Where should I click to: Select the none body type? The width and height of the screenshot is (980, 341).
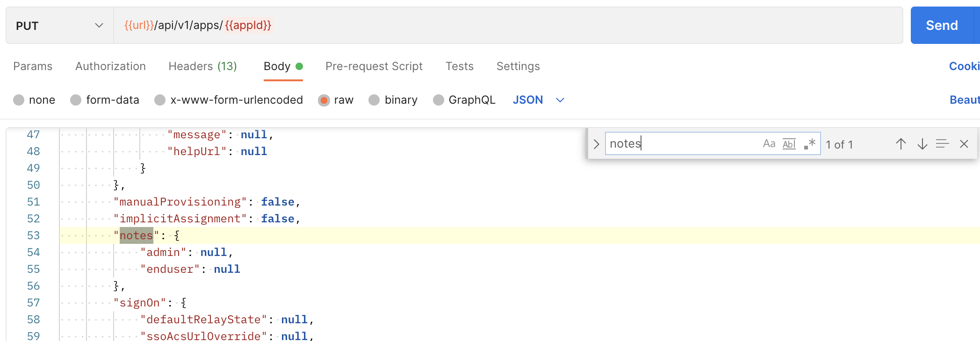pos(19,100)
